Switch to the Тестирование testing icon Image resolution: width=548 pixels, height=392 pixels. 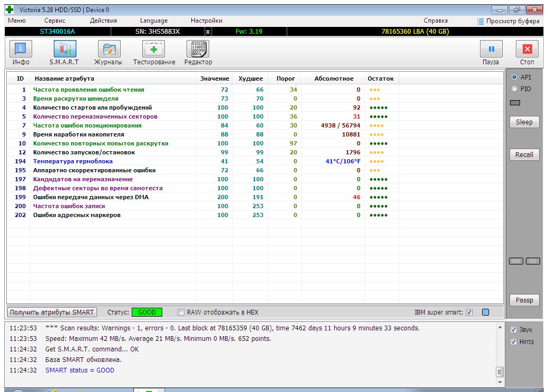[153, 49]
